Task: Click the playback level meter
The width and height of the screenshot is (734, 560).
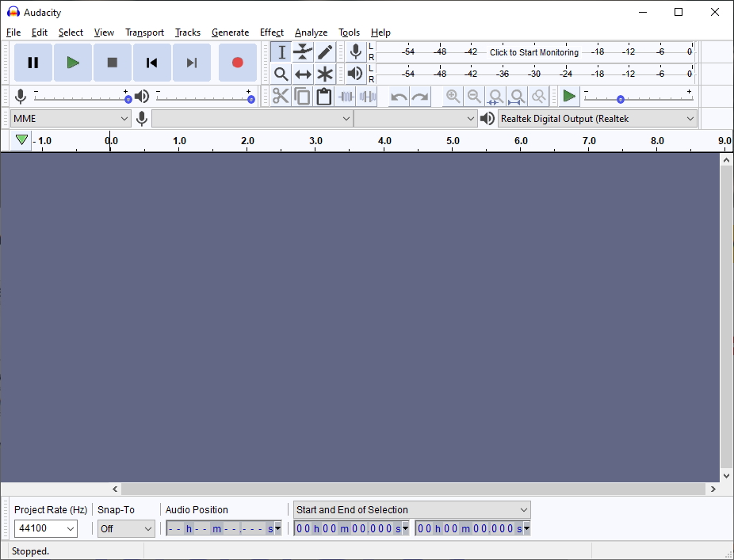Action: pyautogui.click(x=535, y=74)
